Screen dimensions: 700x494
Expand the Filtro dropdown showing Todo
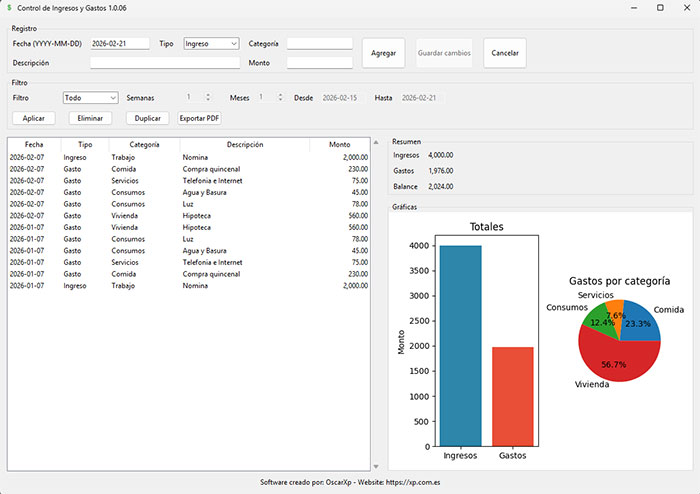pyautogui.click(x=90, y=98)
